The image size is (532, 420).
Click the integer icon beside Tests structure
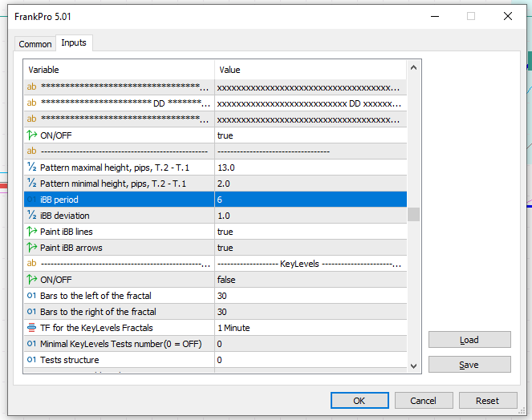pos(32,360)
